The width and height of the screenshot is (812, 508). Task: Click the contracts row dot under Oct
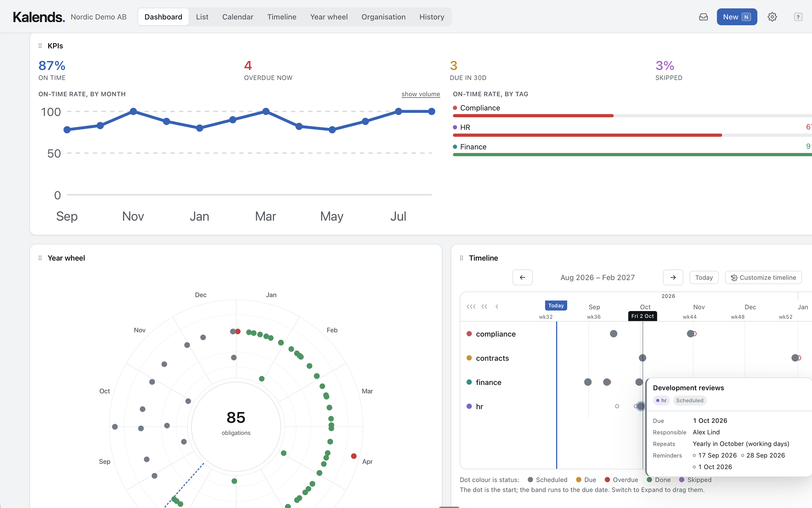pyautogui.click(x=643, y=358)
